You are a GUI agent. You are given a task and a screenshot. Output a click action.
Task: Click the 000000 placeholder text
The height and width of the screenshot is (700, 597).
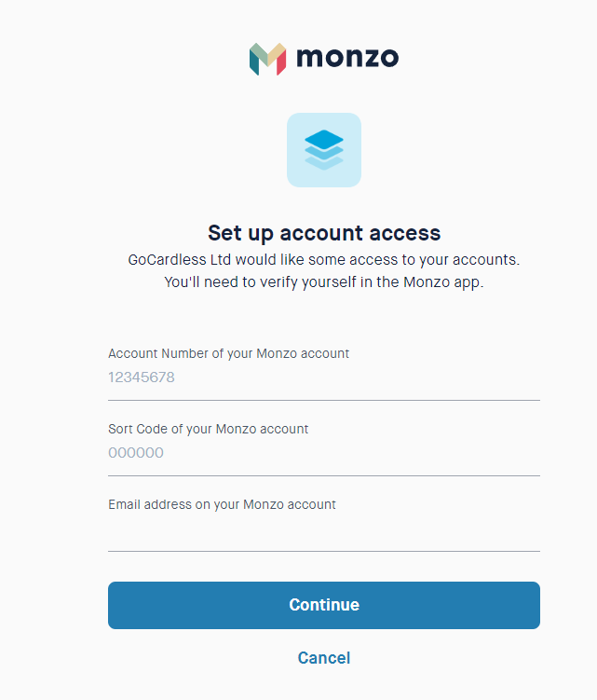pyautogui.click(x=136, y=453)
